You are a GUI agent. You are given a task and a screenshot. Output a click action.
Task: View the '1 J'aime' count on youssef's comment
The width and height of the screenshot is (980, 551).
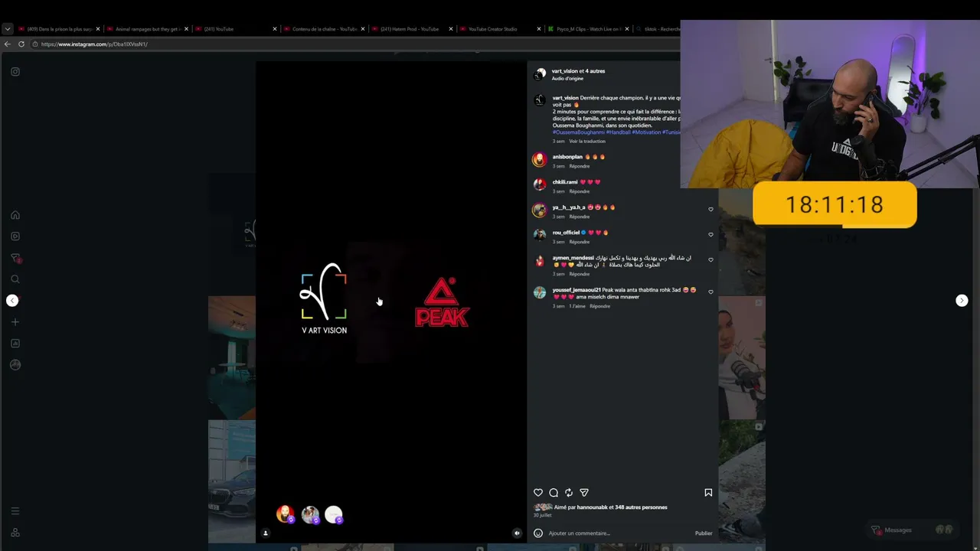[577, 306]
